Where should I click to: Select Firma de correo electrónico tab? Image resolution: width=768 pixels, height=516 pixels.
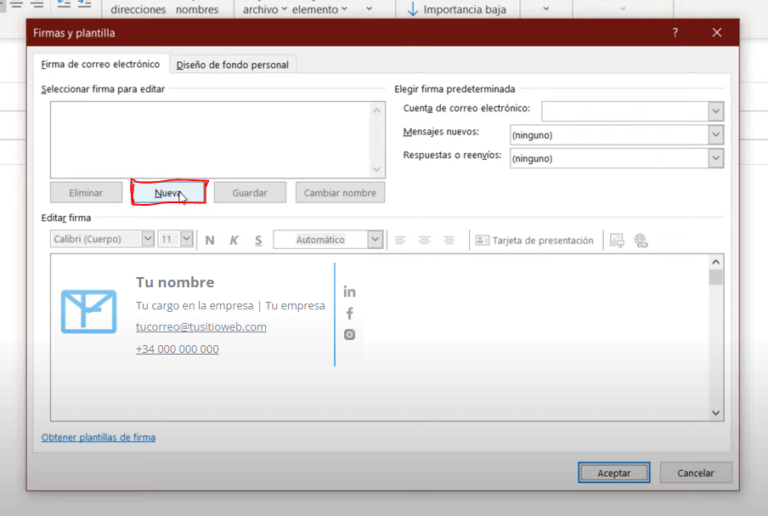100,65
